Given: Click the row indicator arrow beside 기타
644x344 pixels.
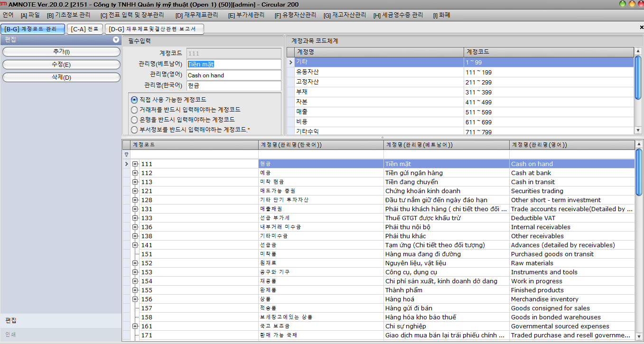Looking at the screenshot, I should pos(290,62).
